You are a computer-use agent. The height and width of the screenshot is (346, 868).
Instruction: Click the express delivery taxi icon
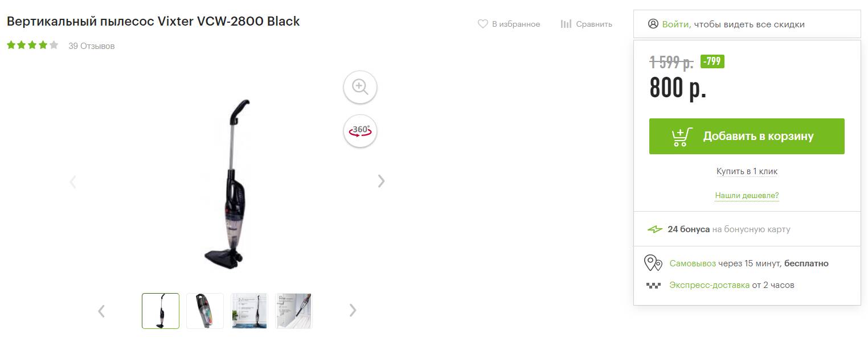click(653, 285)
